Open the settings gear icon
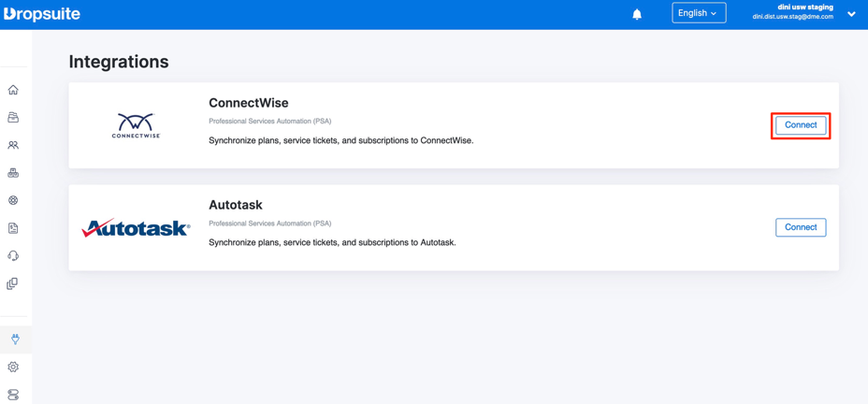868x404 pixels. point(13,367)
